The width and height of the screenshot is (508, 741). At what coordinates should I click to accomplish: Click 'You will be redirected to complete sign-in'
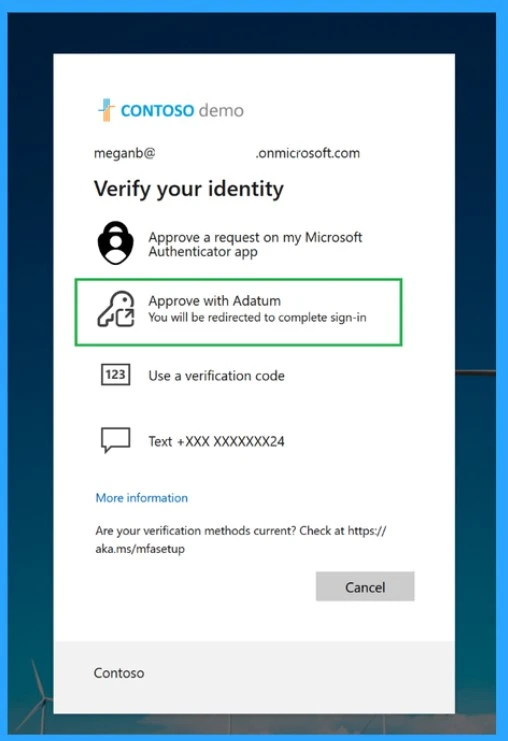257,317
